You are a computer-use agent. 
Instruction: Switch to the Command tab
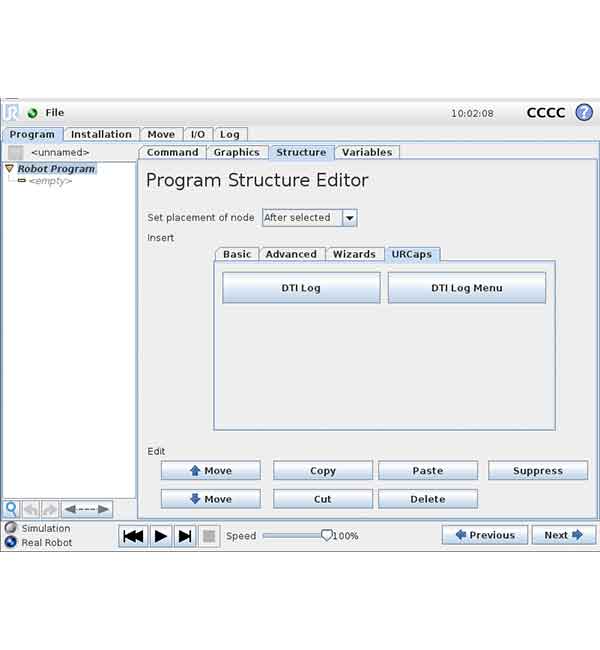coord(172,152)
